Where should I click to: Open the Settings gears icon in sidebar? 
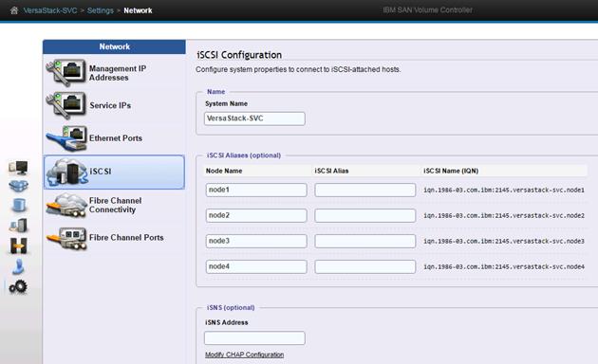pyautogui.click(x=18, y=286)
